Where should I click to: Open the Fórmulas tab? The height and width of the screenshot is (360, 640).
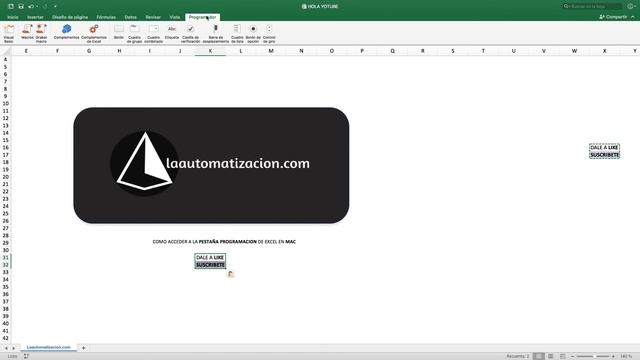point(106,17)
